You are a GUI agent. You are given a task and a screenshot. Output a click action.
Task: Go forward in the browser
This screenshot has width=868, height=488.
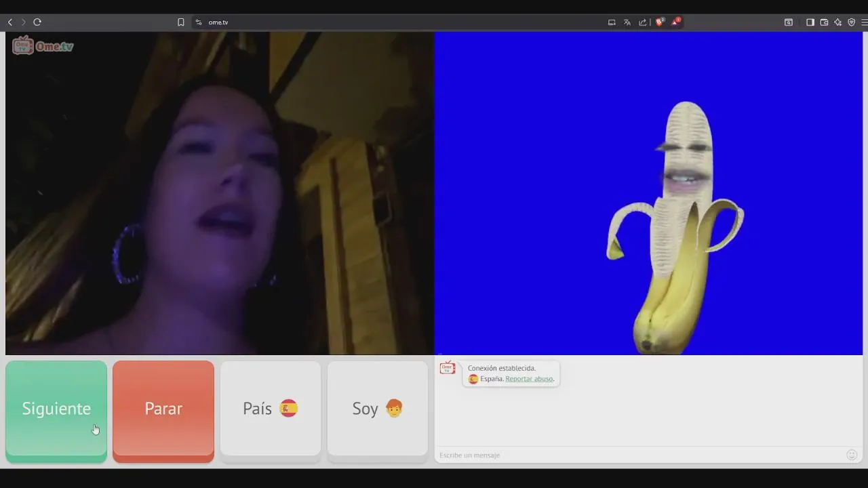(x=23, y=22)
